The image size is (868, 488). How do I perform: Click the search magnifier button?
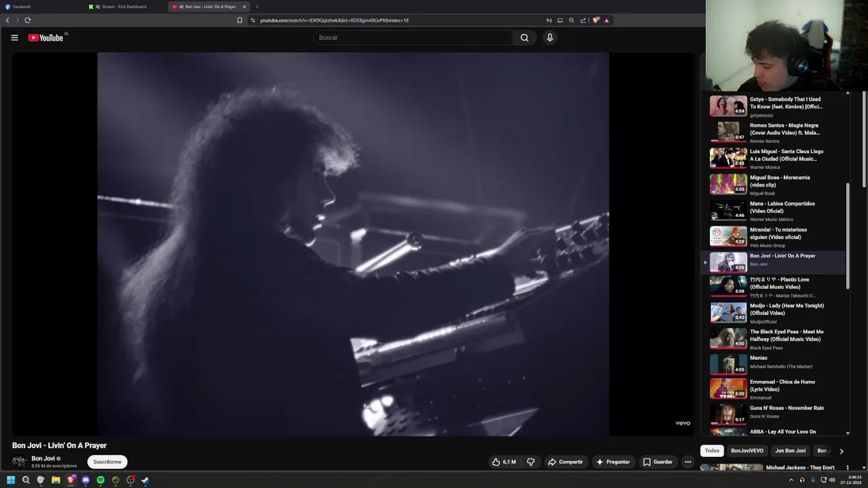[524, 38]
